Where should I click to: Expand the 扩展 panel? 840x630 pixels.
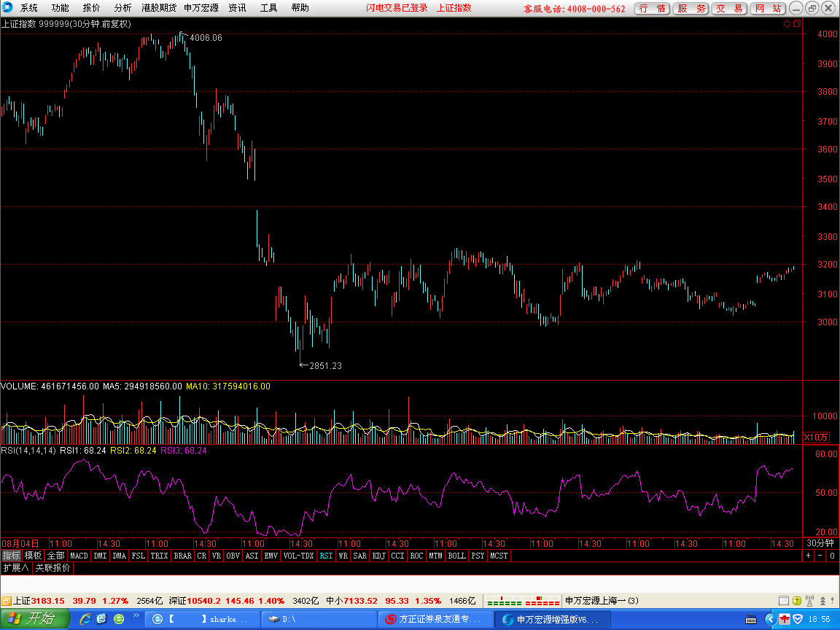pyautogui.click(x=15, y=568)
